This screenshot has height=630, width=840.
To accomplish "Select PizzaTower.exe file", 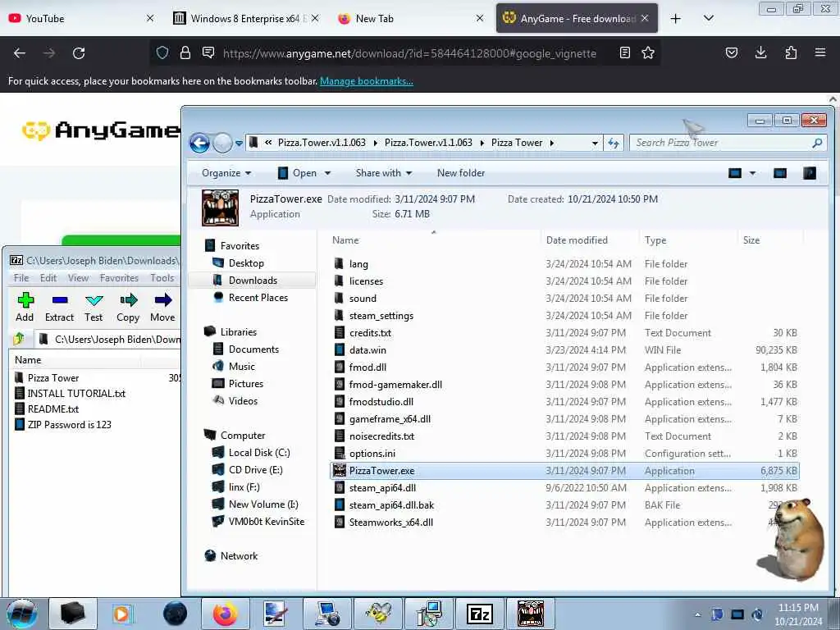I will (565, 471).
